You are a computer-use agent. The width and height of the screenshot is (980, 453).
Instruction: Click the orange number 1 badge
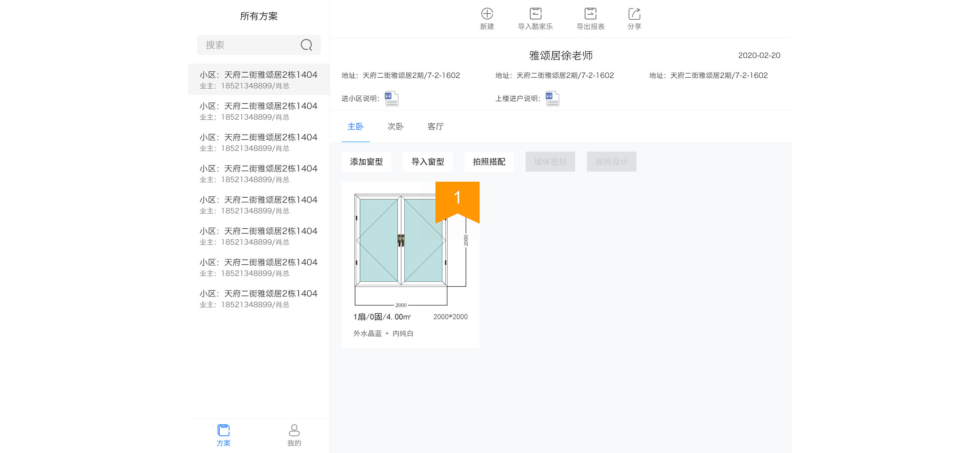coord(457,199)
